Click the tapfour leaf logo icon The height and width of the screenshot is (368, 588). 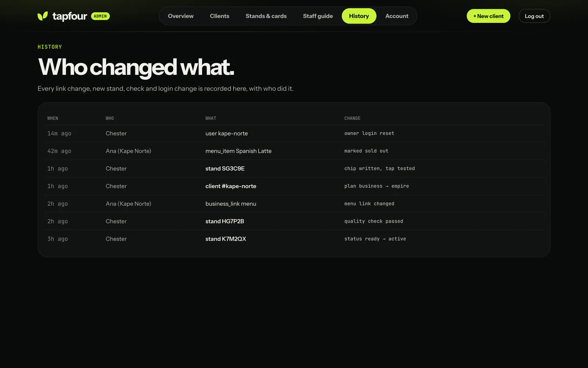click(43, 16)
